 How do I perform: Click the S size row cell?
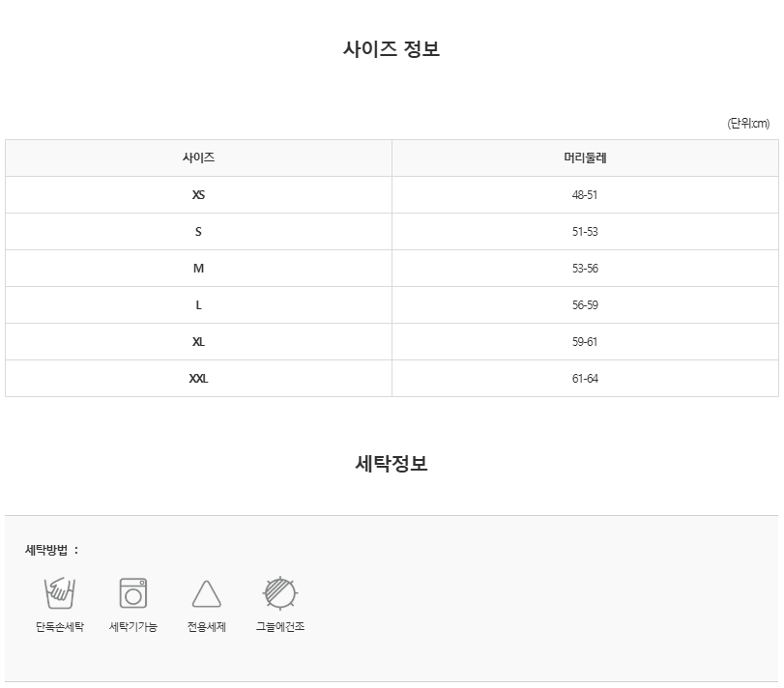coord(198,232)
